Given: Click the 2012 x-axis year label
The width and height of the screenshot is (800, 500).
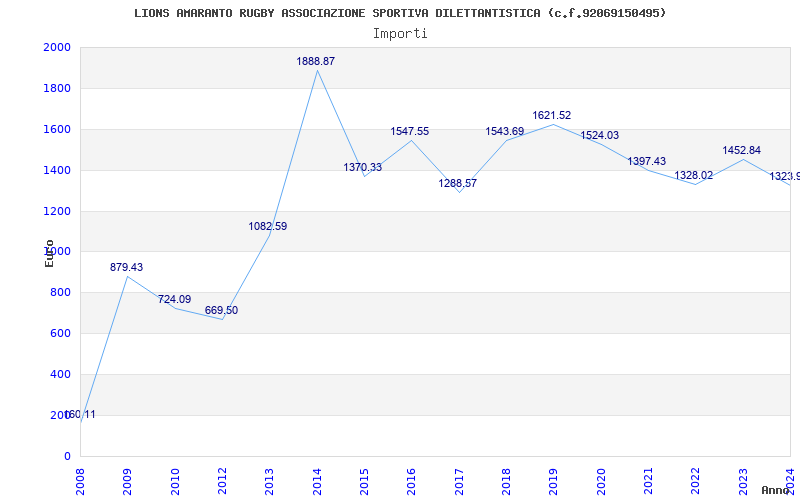Looking at the screenshot, I should click(x=222, y=482).
